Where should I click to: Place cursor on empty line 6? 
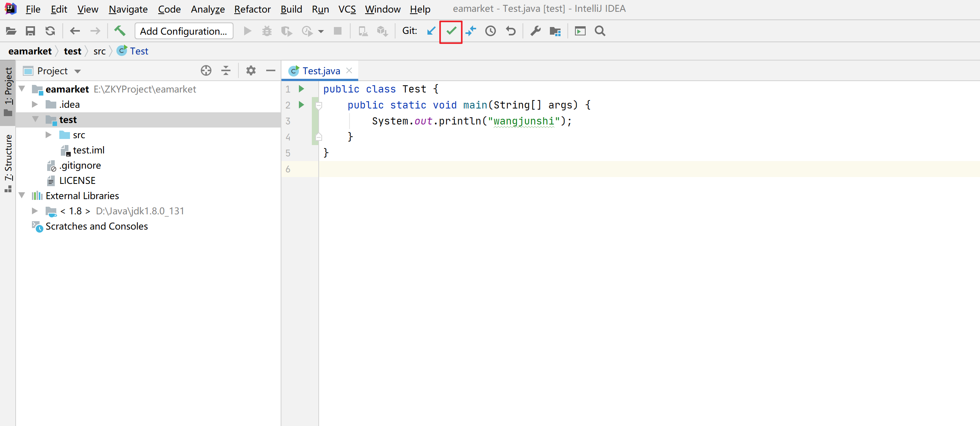[649, 169]
